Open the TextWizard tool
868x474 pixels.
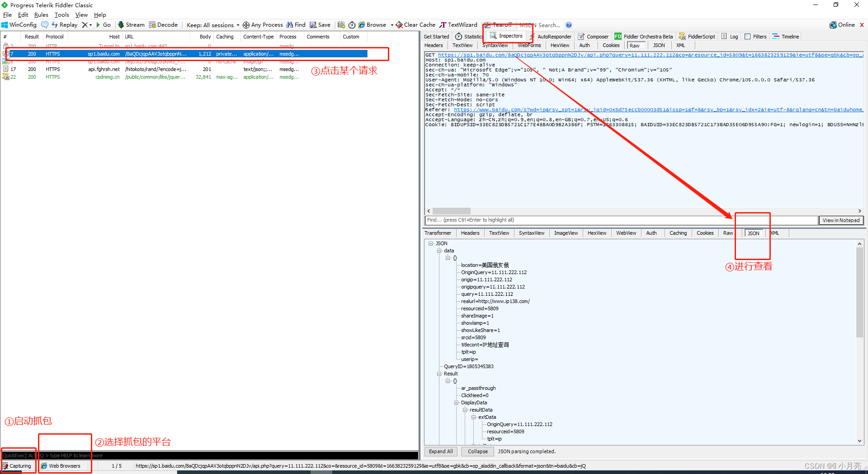[x=458, y=25]
